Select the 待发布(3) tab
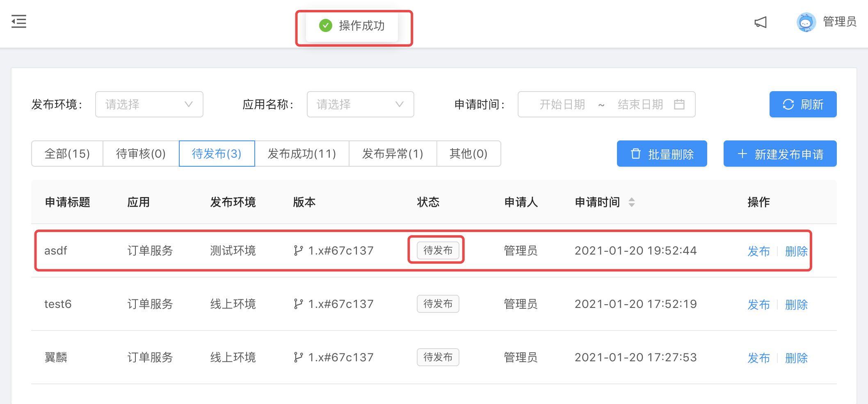 (x=217, y=154)
